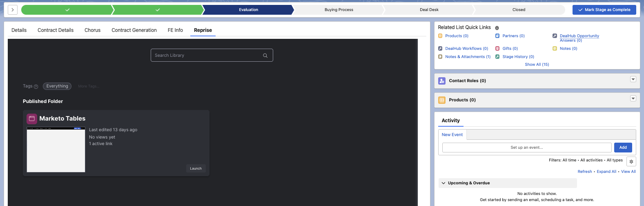Click the Marketo Tables folder icon

tap(32, 119)
